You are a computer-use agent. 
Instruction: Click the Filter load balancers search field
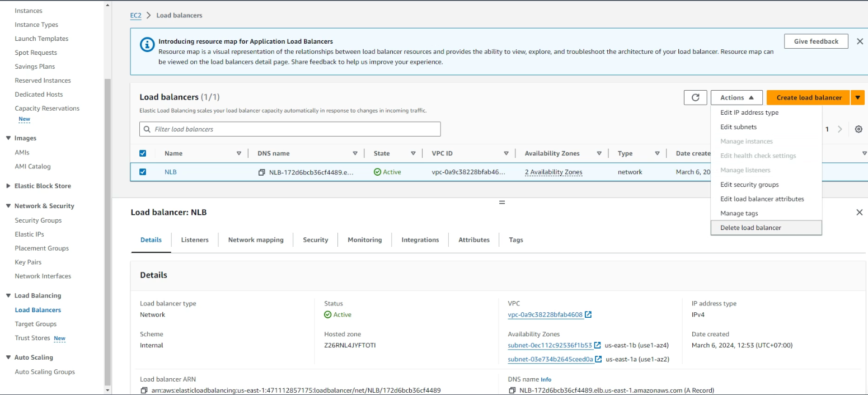[290, 129]
